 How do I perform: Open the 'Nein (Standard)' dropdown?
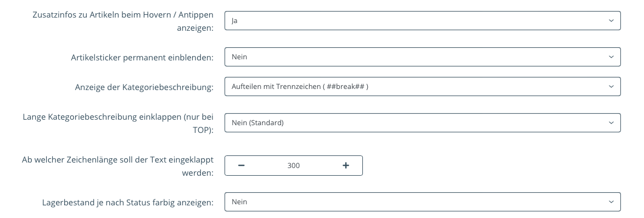pos(422,123)
